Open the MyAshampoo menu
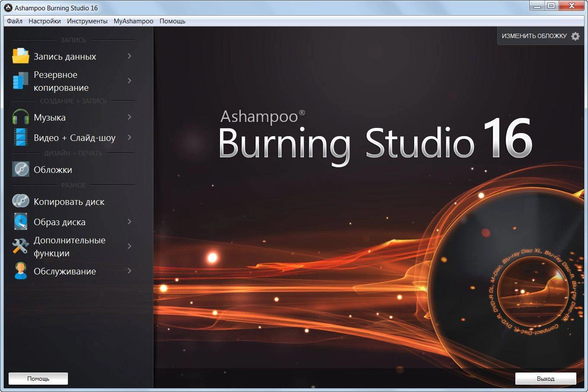The image size is (588, 392). [x=134, y=21]
